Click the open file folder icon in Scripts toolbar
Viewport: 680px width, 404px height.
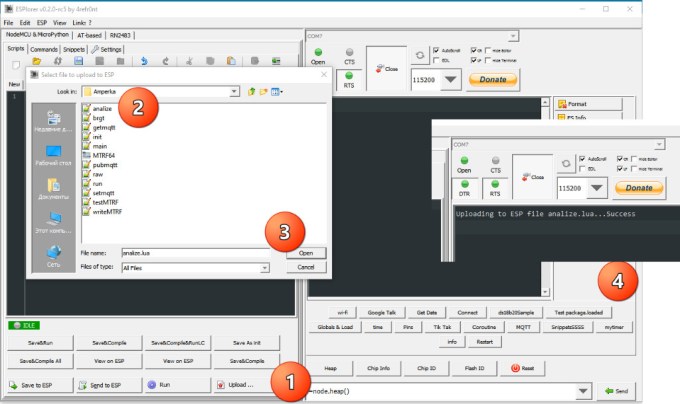(37, 62)
